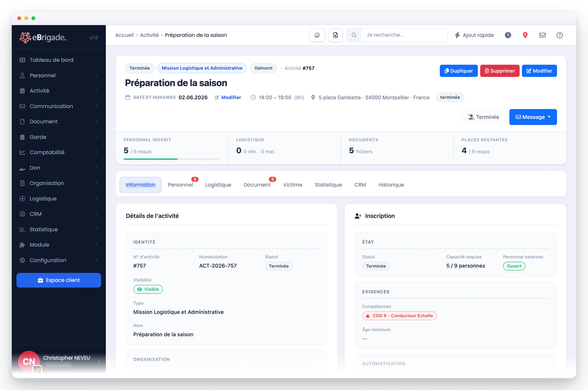Open the Statistique tab
Screen dimensions: 588x390
(328, 185)
